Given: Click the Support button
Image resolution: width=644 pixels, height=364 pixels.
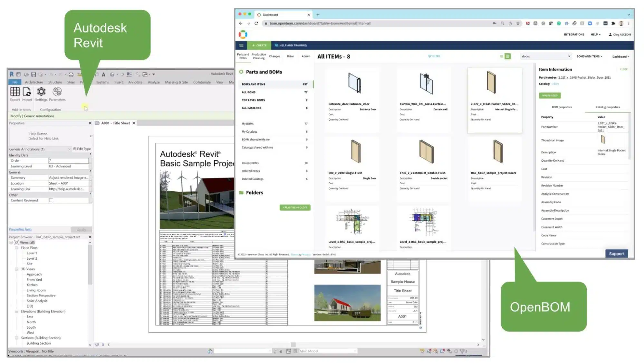Looking at the screenshot, I should (616, 254).
